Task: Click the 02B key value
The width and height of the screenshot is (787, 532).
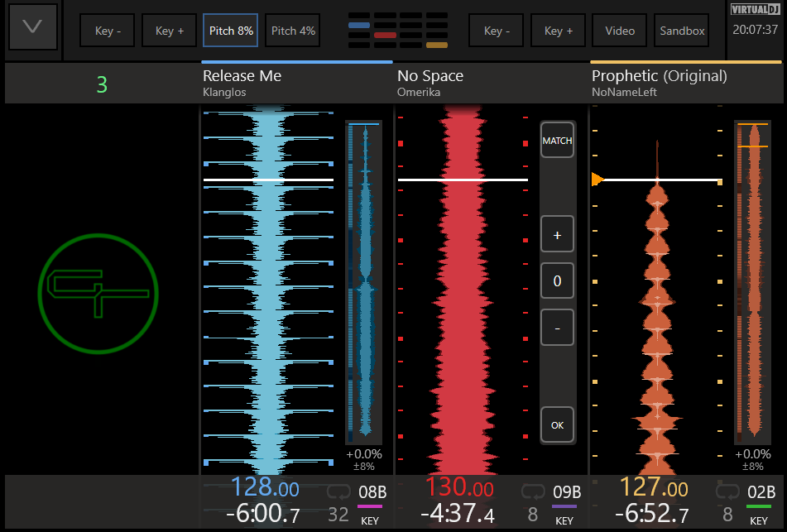Action: coord(761,492)
